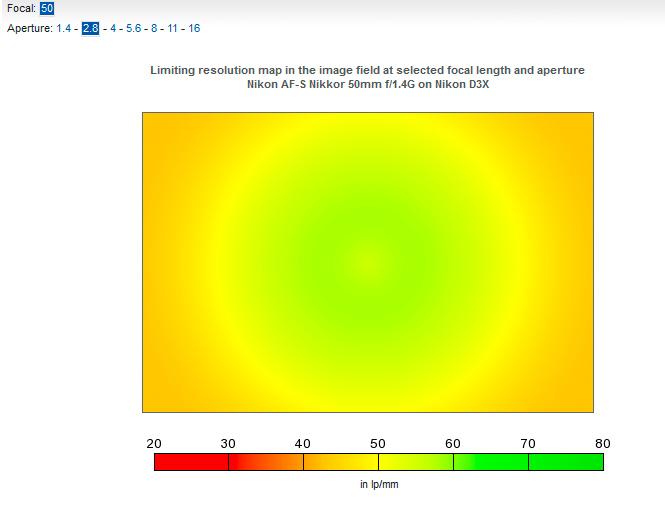Image resolution: width=665 pixels, height=510 pixels.
Task: Select the highlighted aperture 2.8
Action: (x=91, y=28)
